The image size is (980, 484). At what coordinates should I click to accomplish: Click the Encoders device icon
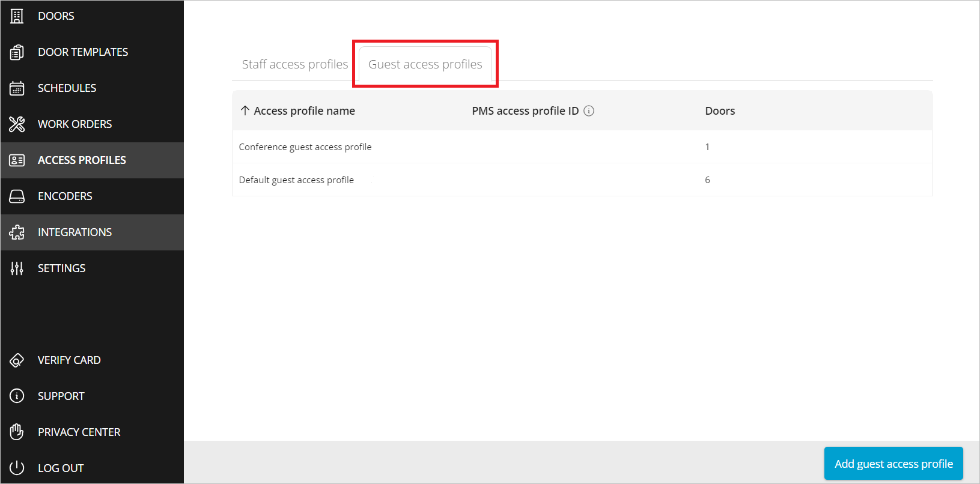point(17,196)
